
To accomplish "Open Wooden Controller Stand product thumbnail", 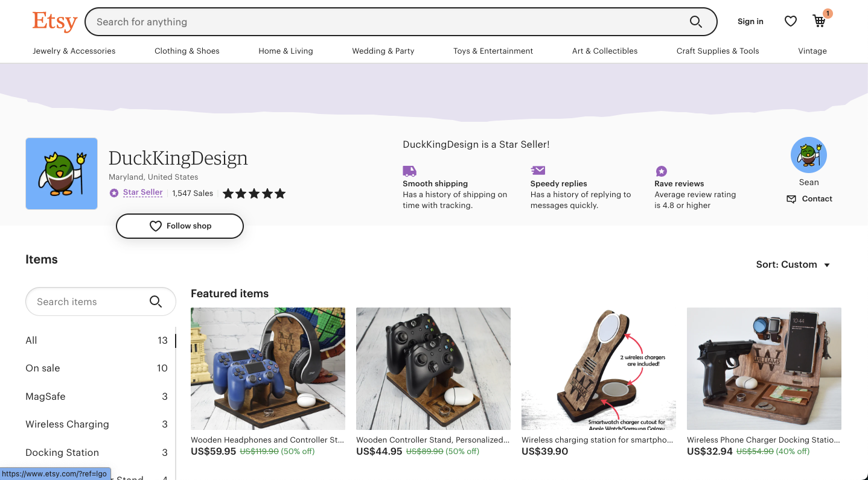I will tap(433, 368).
